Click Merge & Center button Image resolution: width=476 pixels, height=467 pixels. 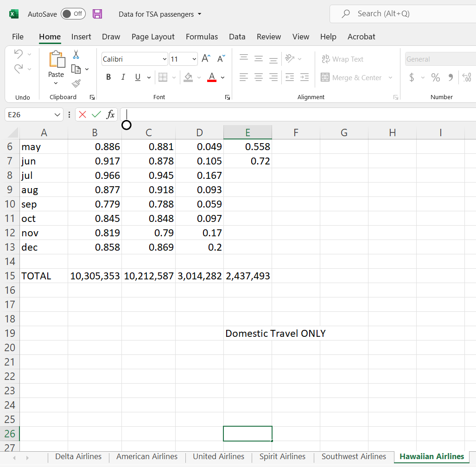coord(351,78)
